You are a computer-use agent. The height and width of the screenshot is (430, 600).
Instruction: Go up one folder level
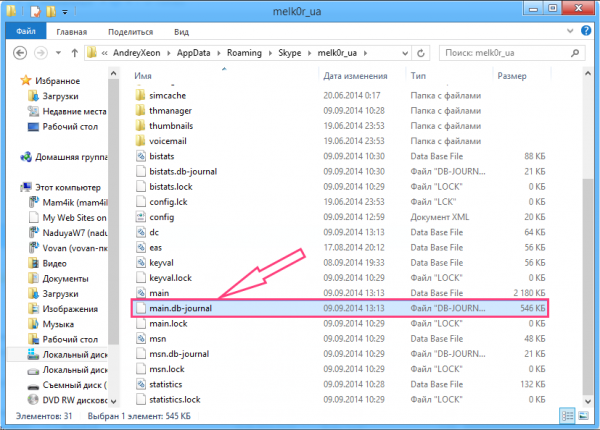(75, 53)
